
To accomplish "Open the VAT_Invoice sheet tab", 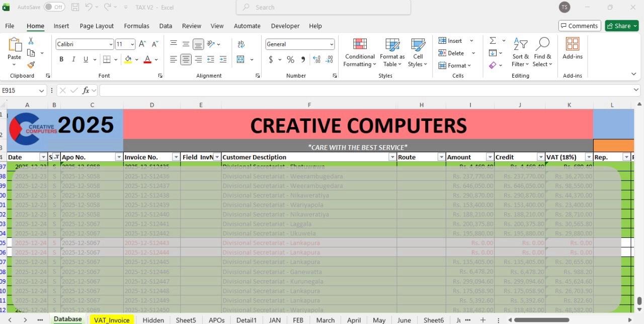I will [112, 320].
